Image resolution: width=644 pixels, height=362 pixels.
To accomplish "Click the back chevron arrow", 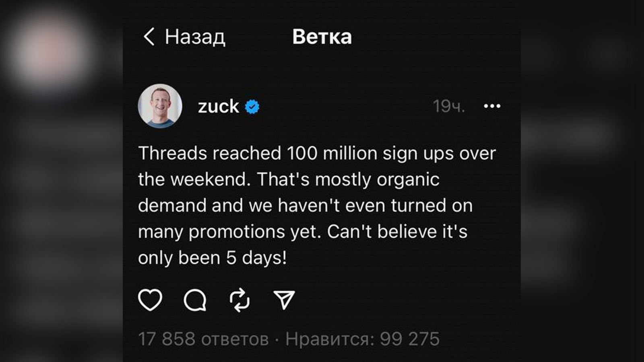I will pos(149,37).
